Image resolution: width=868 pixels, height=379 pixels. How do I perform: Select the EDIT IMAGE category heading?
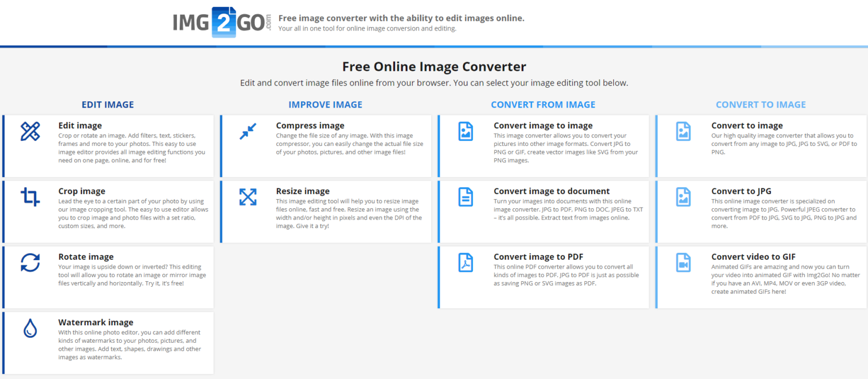[108, 105]
